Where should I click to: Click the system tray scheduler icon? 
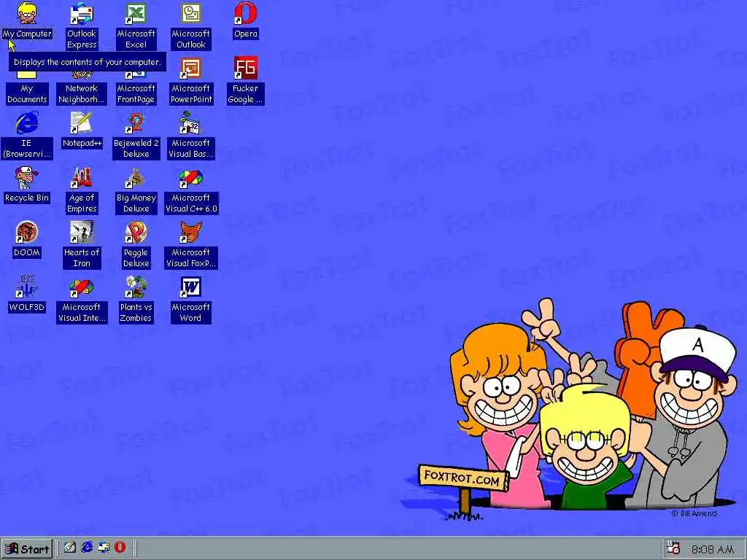tap(673, 548)
